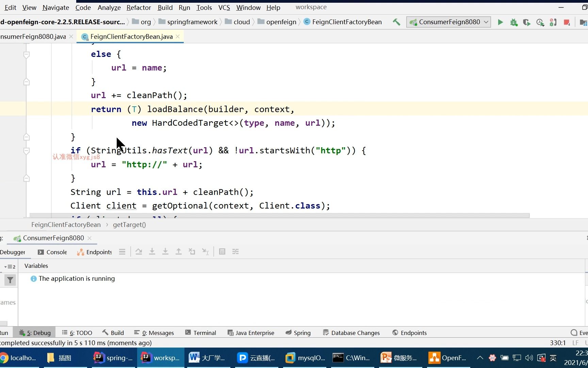Start debugging with the bug icon
Screen dimensions: 588x368
514,22
